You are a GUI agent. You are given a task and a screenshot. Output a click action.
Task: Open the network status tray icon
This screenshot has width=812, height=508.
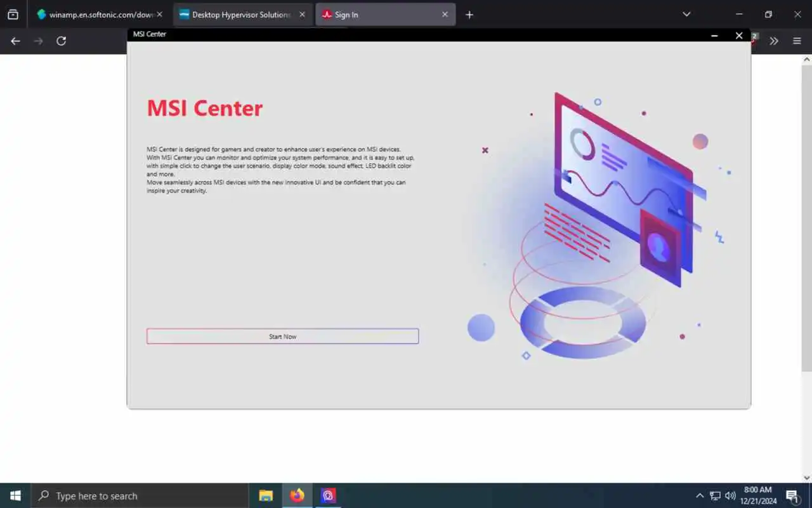point(715,495)
